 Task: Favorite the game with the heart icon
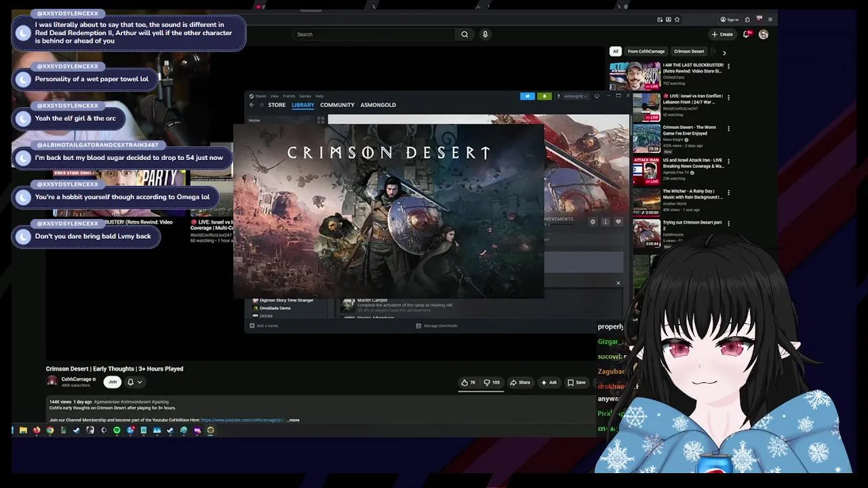[618, 222]
